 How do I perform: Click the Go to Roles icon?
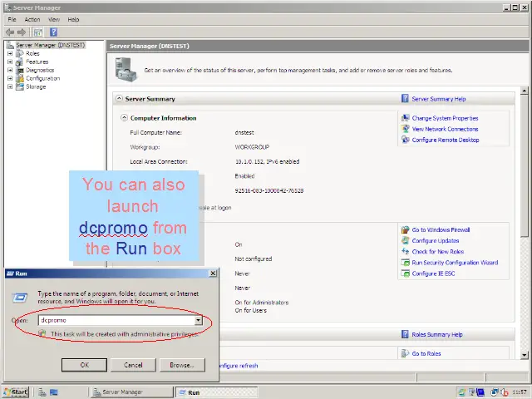pos(405,353)
